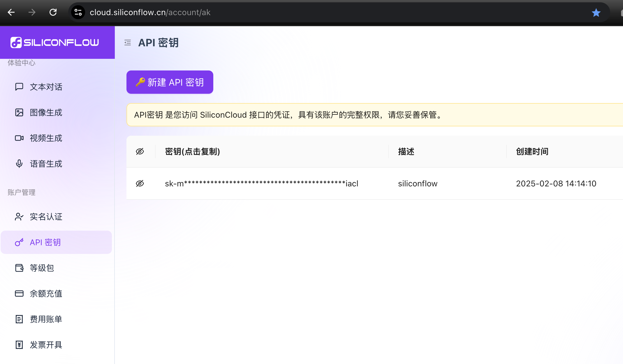Toggle visibility of all keys in header
This screenshot has height=364, width=623.
click(x=140, y=151)
